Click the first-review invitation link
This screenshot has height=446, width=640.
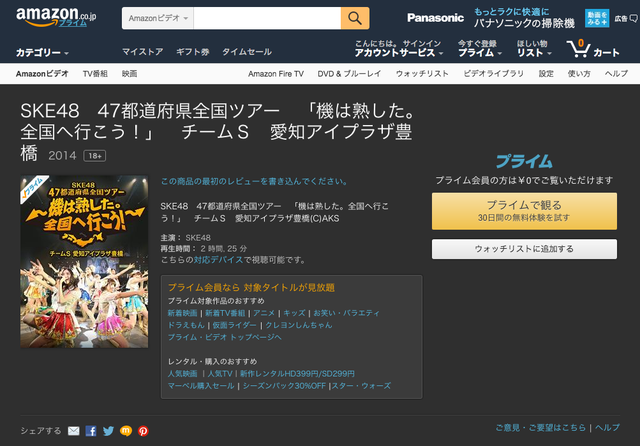tap(254, 181)
